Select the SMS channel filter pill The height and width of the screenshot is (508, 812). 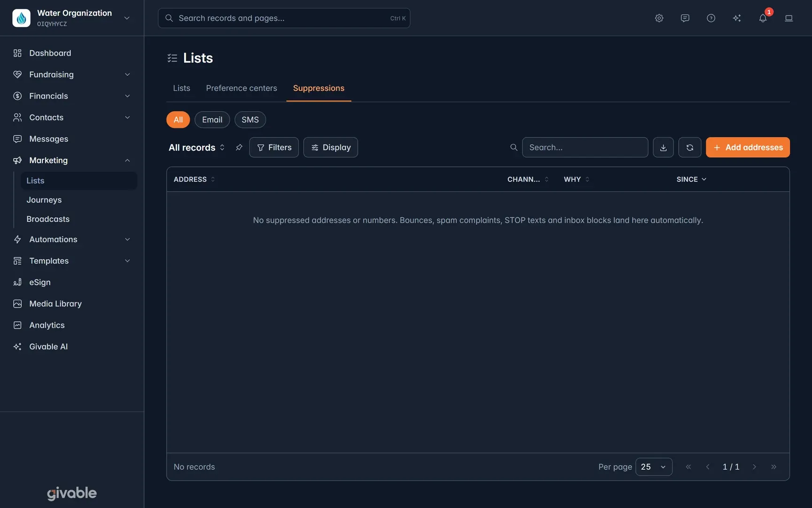click(250, 119)
